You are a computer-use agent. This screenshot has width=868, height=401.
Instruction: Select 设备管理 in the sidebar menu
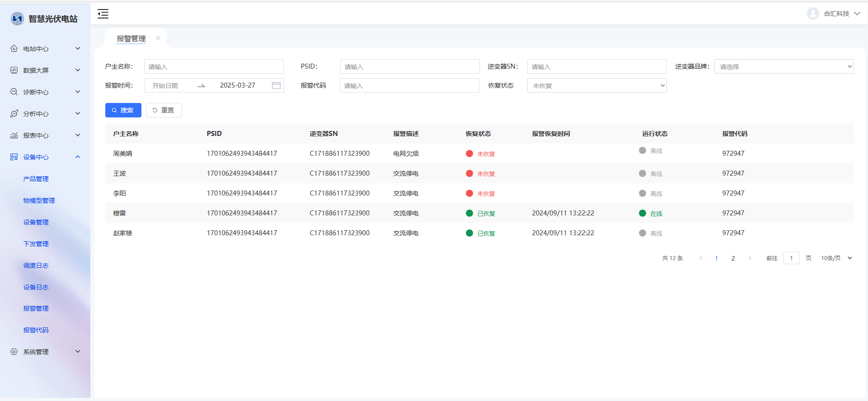(x=36, y=222)
